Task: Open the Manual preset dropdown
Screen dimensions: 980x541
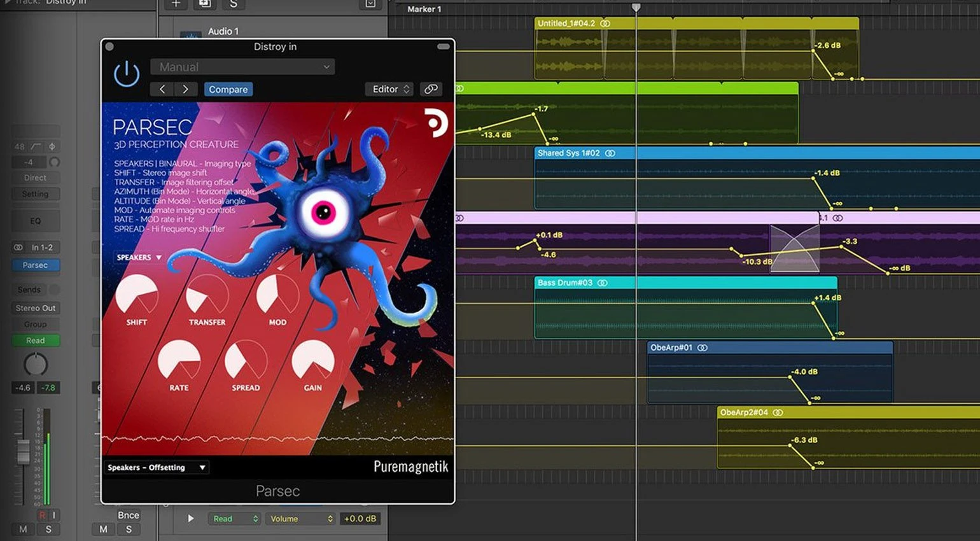Action: point(242,67)
